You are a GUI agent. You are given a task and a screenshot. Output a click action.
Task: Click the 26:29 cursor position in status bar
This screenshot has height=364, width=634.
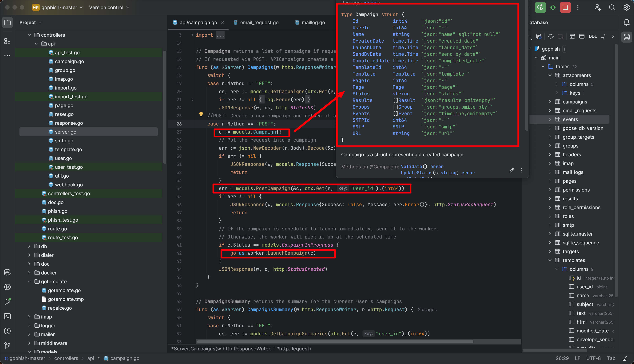click(562, 358)
